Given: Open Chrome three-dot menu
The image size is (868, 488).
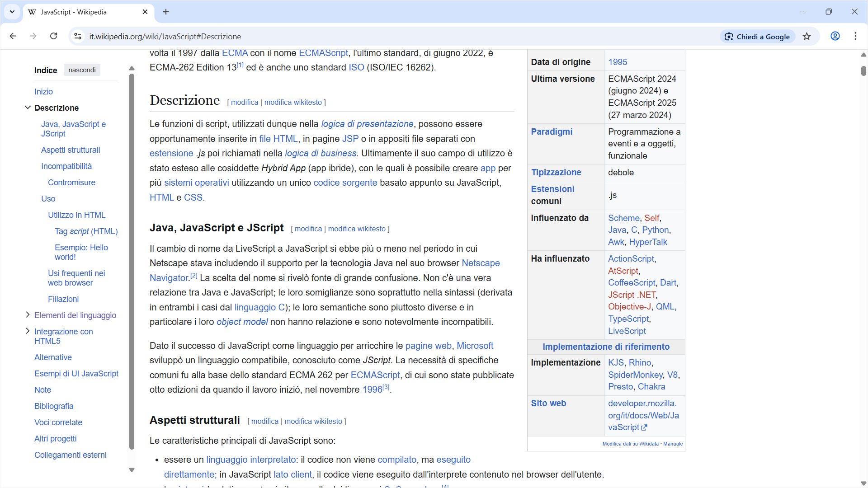Looking at the screenshot, I should (855, 36).
